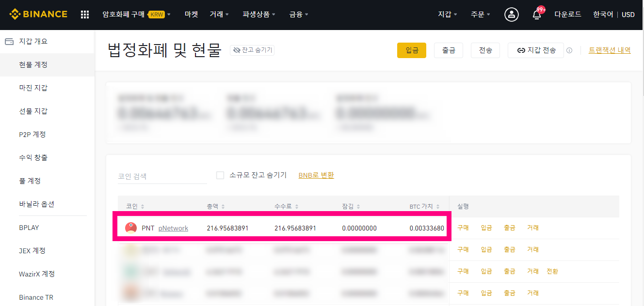The width and height of the screenshot is (644, 306).
Task: Expand the 지갑 top-bar dropdown
Action: 448,15
